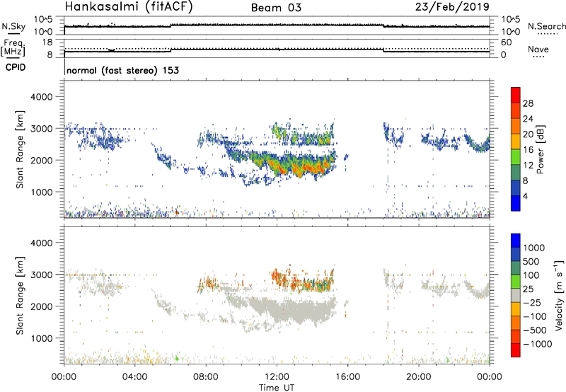Click the "500" velocity colorbar label
Image resolution: width=566 pixels, height=392 pixels.
pyautogui.click(x=531, y=262)
